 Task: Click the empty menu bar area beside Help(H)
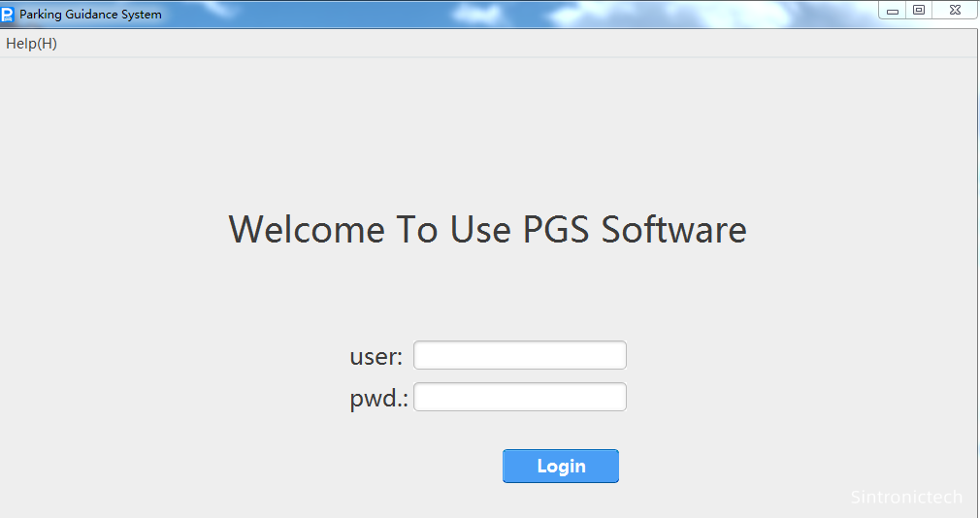point(485,44)
